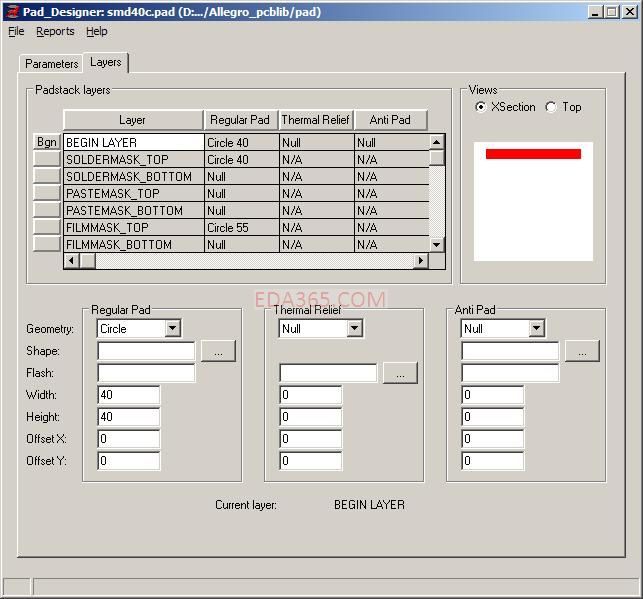
Task: Click the Bgn row selector button
Action: tap(47, 142)
